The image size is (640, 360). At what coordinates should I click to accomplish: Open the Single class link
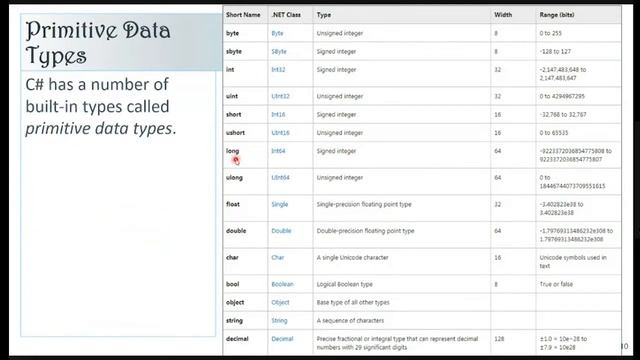[280, 204]
